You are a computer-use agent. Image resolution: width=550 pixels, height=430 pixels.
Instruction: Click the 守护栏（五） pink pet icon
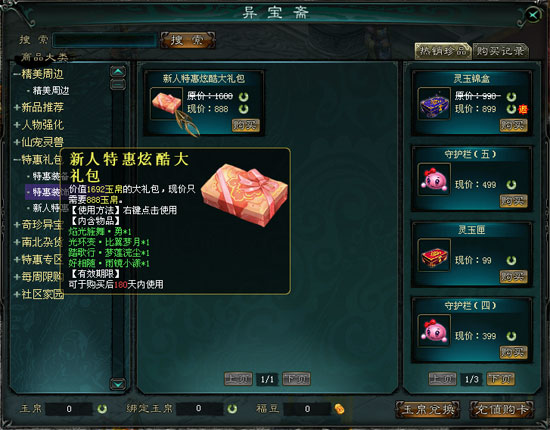click(x=434, y=179)
